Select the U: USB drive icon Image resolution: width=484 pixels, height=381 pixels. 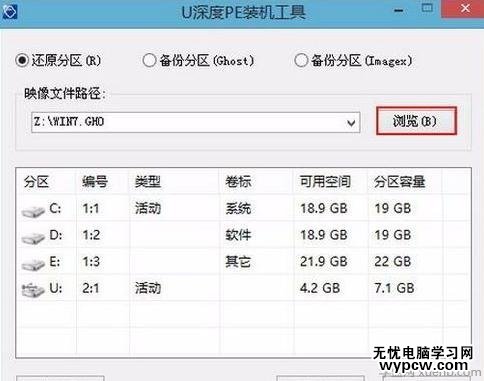point(33,289)
